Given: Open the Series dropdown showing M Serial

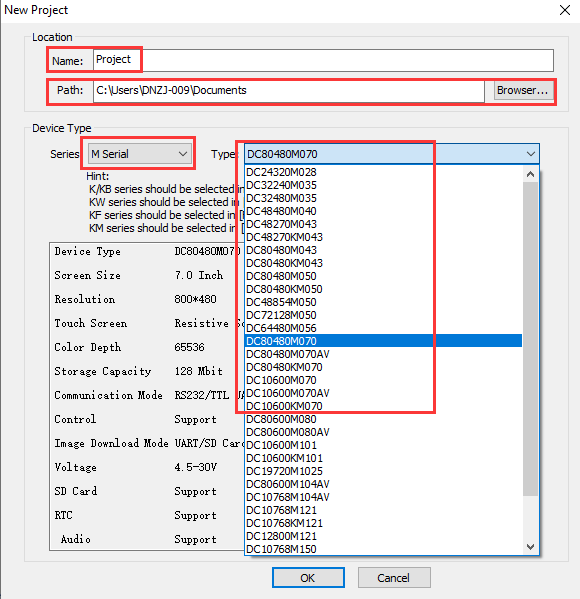Looking at the screenshot, I should coord(140,154).
